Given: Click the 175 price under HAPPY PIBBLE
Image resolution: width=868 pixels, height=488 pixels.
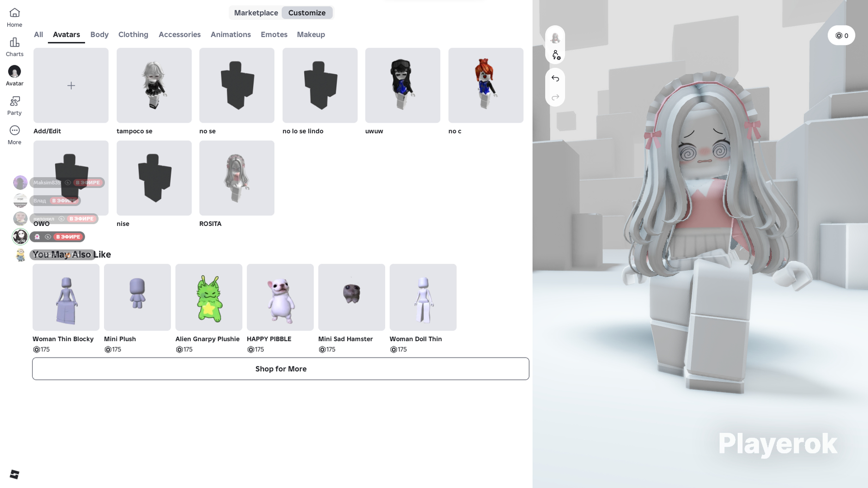Looking at the screenshot, I should tap(255, 350).
